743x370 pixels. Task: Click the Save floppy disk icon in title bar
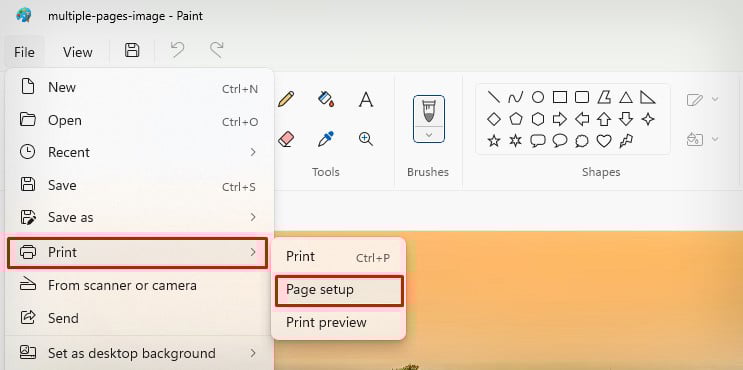(132, 50)
